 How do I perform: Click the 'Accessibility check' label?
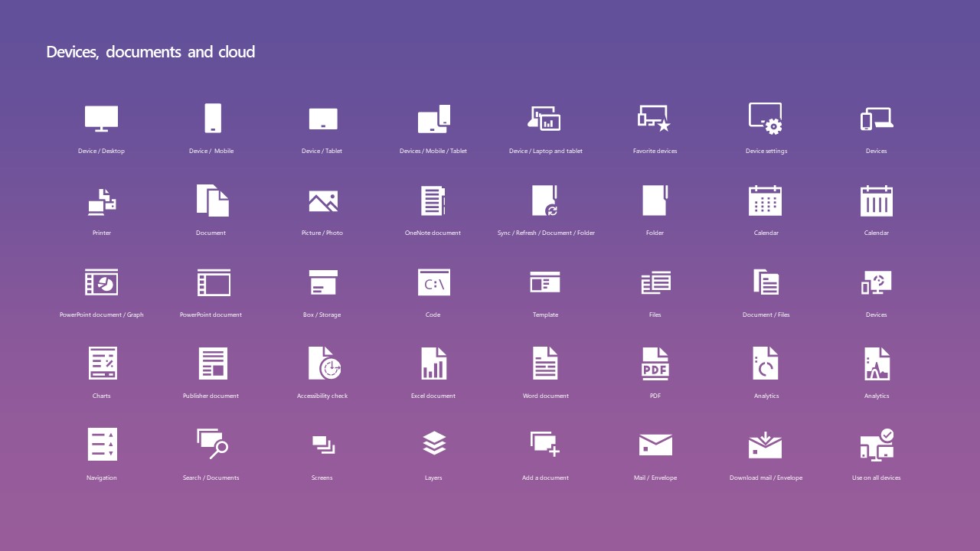tap(322, 396)
